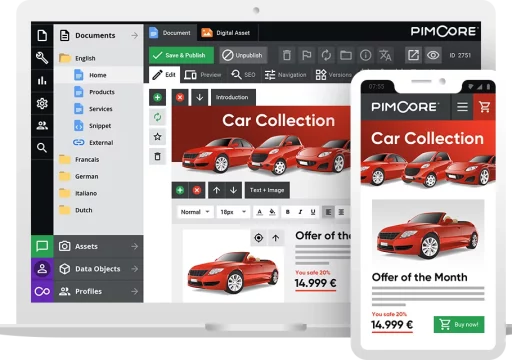Click the trash delete icon in toolbar

[x=287, y=55]
